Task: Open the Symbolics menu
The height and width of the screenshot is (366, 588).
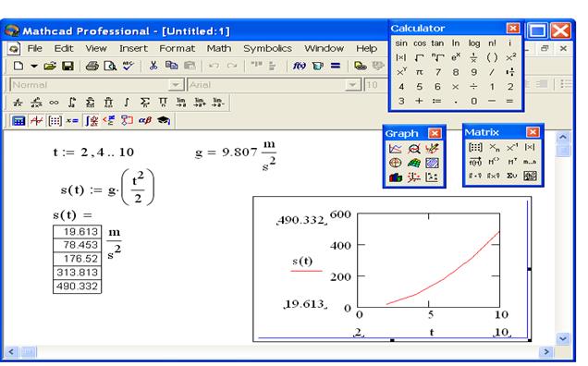Action: tap(267, 48)
